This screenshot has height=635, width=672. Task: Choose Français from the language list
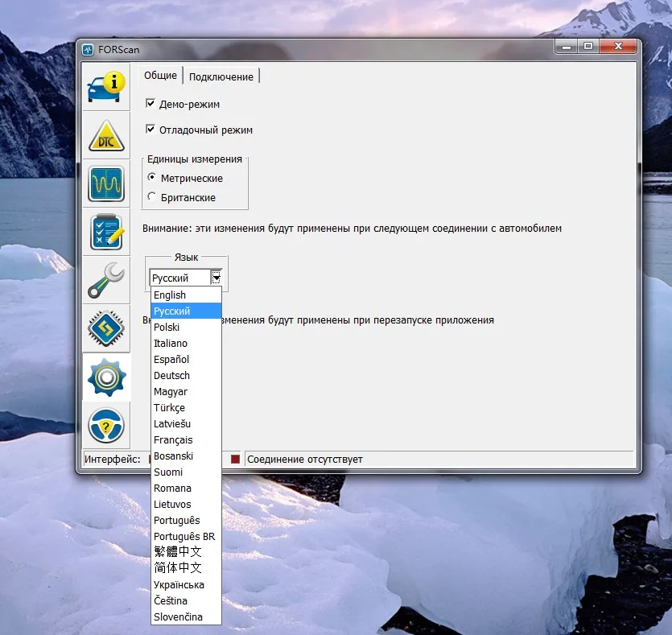tap(186, 440)
